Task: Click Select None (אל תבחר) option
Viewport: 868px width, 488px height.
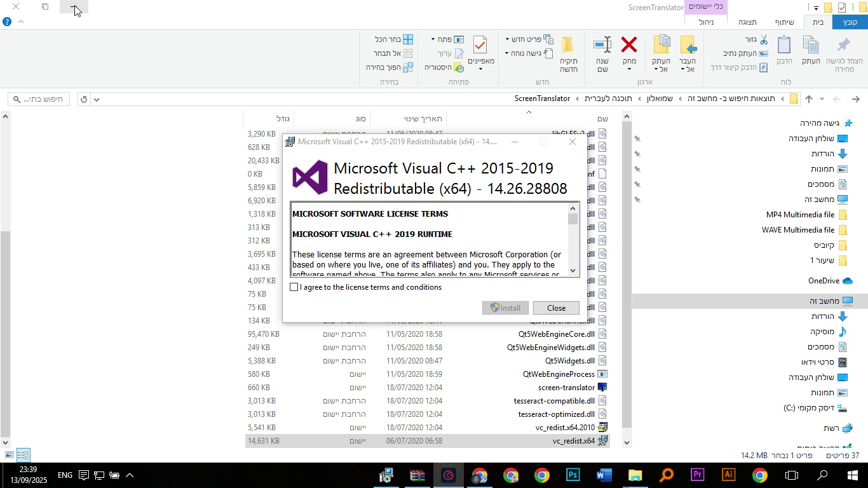Action: pyautogui.click(x=393, y=53)
